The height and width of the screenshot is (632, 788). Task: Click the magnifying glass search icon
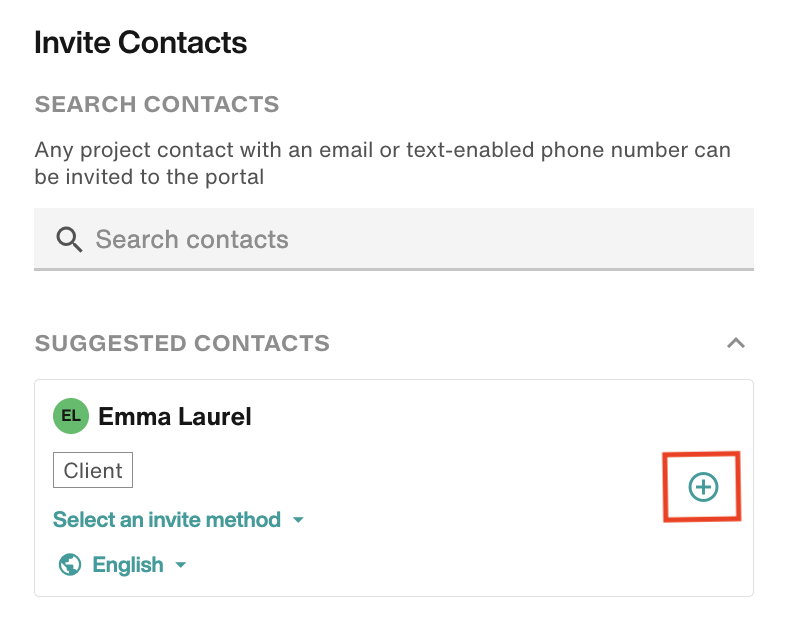coord(69,239)
